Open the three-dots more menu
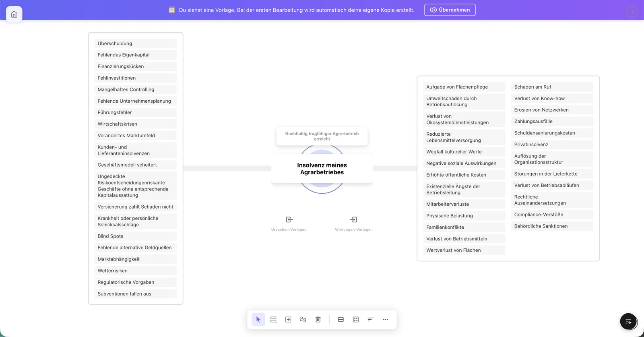The height and width of the screenshot is (337, 644). [x=386, y=319]
